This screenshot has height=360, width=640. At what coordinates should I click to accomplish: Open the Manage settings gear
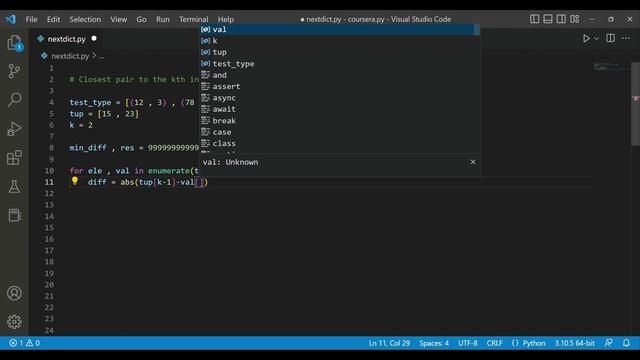14,322
